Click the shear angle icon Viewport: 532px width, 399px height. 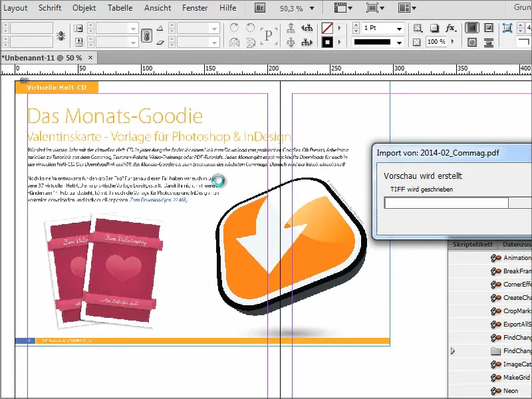160,43
